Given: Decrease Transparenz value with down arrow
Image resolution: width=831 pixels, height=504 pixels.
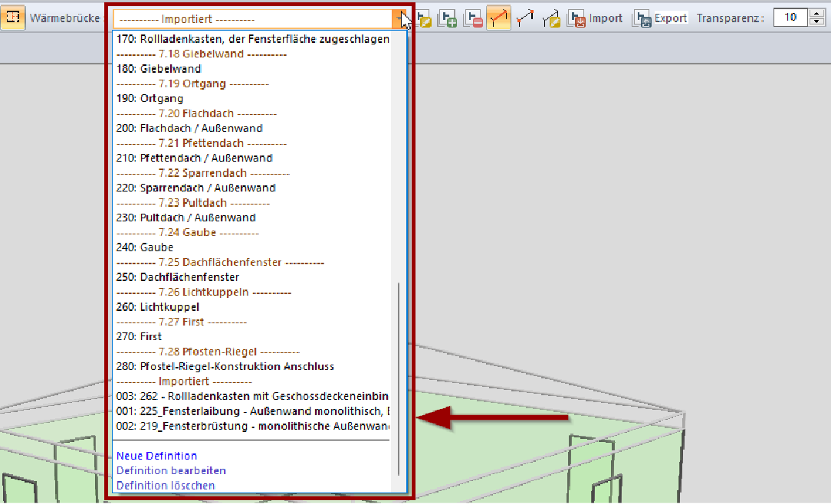Looking at the screenshot, I should [x=816, y=22].
